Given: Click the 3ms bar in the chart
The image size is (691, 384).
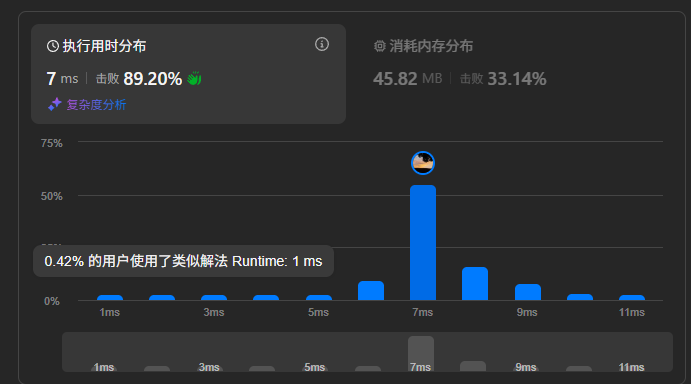Looking at the screenshot, I should (214, 298).
